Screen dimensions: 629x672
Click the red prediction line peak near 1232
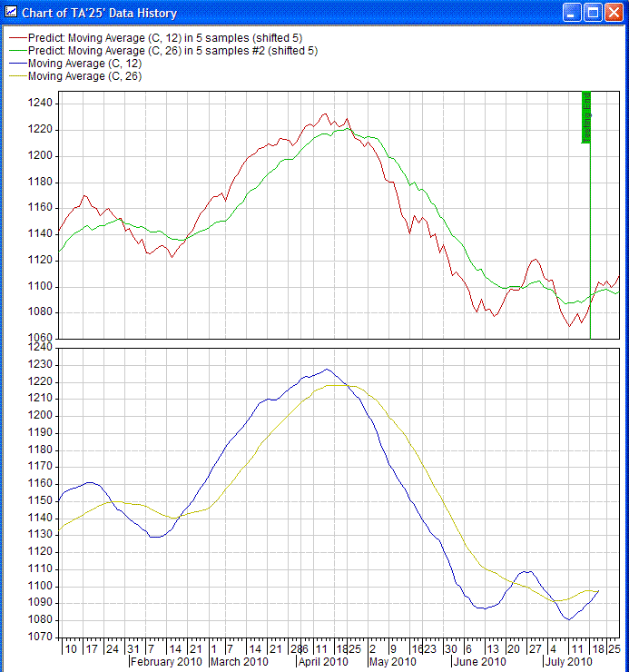click(324, 114)
